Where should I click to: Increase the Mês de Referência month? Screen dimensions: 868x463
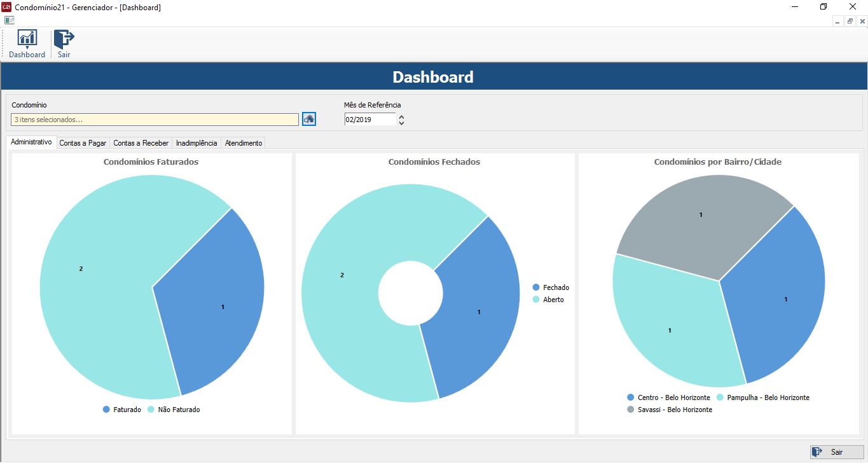pyautogui.click(x=401, y=116)
